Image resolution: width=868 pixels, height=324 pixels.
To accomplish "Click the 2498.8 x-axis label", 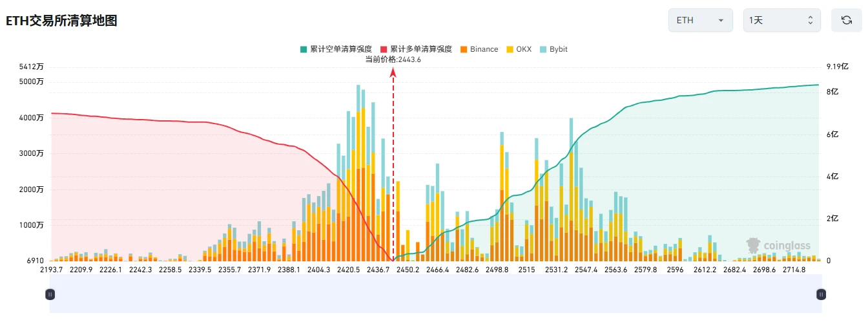I will (497, 270).
